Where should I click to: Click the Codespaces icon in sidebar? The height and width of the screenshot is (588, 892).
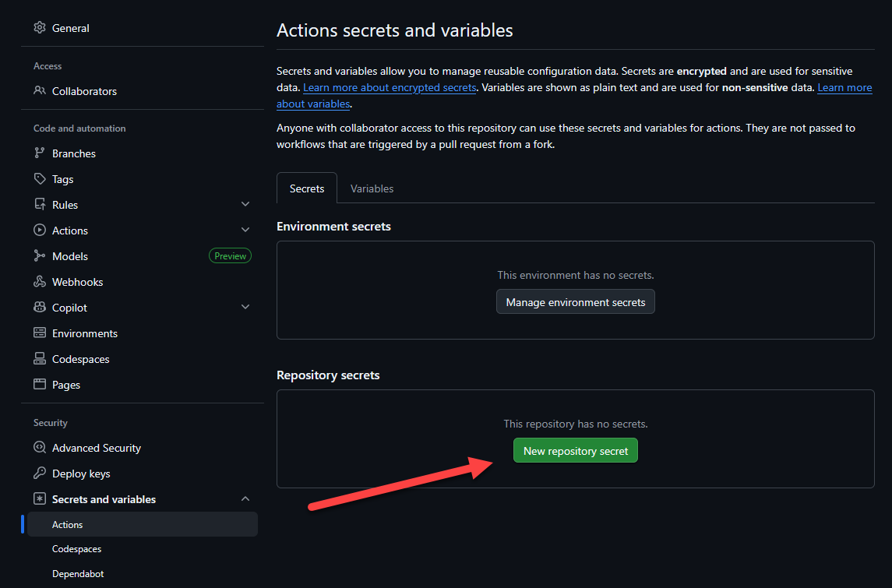pyautogui.click(x=40, y=359)
